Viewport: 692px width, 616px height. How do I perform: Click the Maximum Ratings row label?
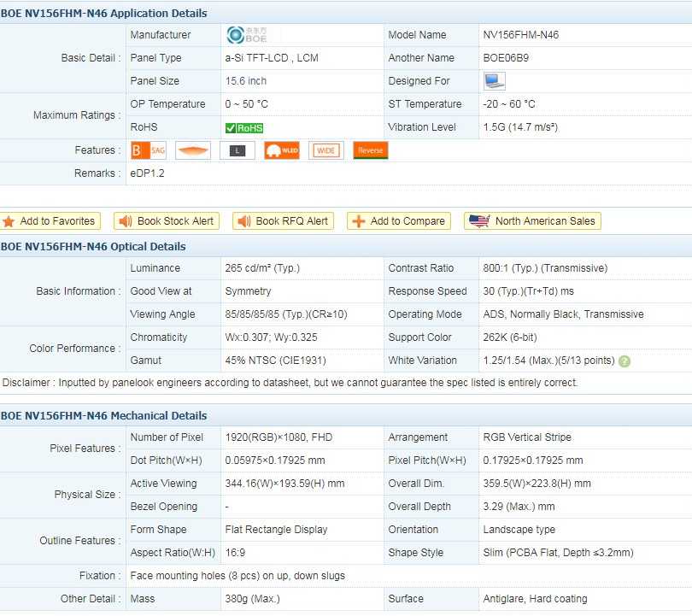point(77,115)
